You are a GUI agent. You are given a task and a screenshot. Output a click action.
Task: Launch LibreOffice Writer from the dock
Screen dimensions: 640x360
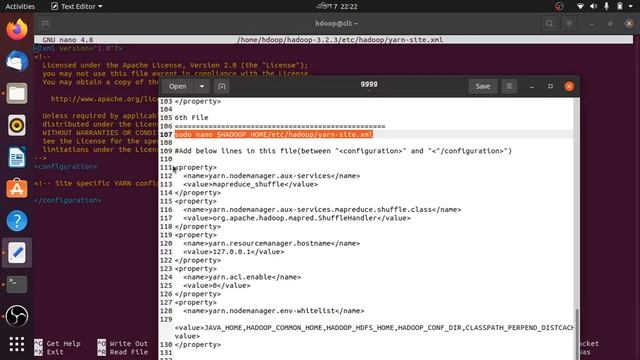click(x=17, y=157)
